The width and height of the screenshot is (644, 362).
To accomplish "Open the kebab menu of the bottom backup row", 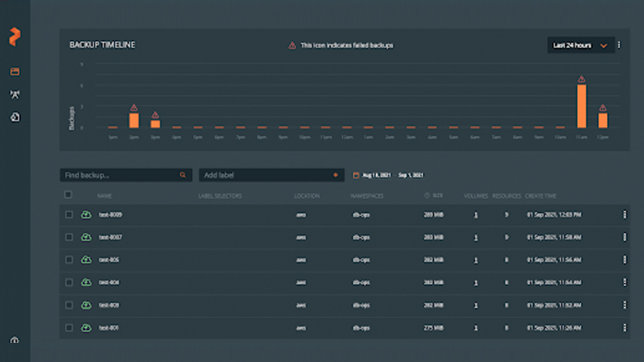I will pyautogui.click(x=624, y=328).
